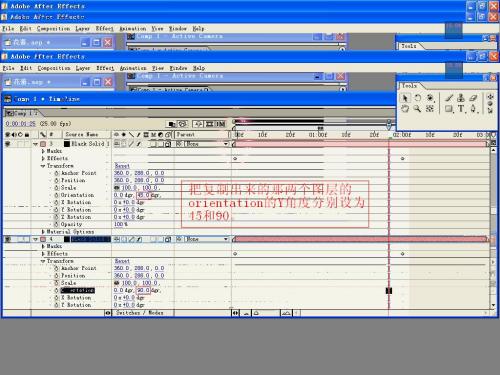Screen dimensions: 500x375
Task: Collapse layer 4 properties twirl
Action: point(35,239)
